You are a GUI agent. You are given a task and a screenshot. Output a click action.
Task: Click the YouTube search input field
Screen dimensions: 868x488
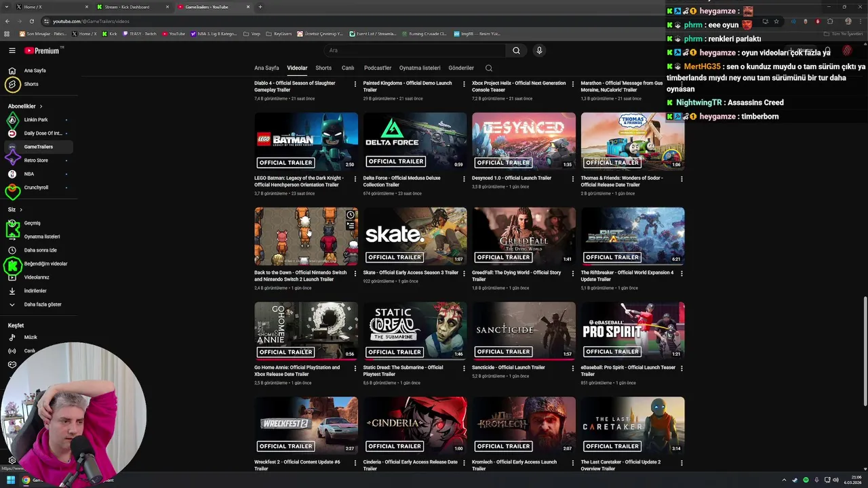coord(415,50)
